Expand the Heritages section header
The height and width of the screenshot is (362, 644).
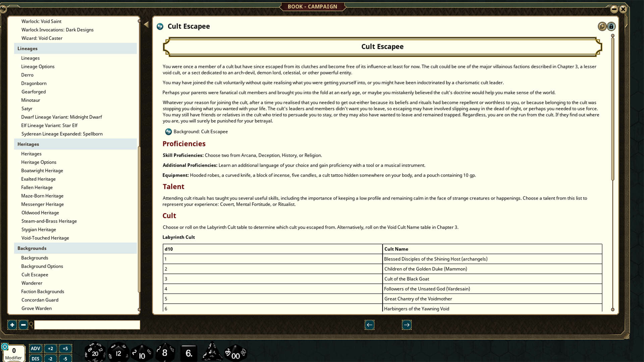28,144
